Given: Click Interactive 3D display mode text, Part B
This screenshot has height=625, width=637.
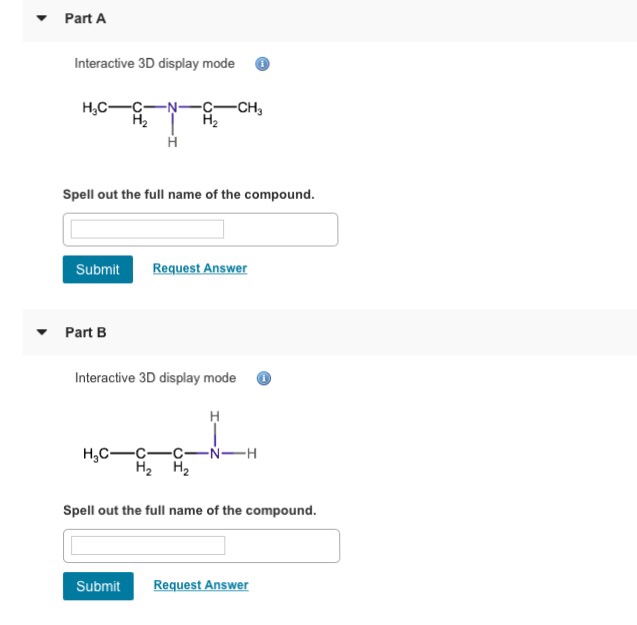Looking at the screenshot, I should coord(155,378).
